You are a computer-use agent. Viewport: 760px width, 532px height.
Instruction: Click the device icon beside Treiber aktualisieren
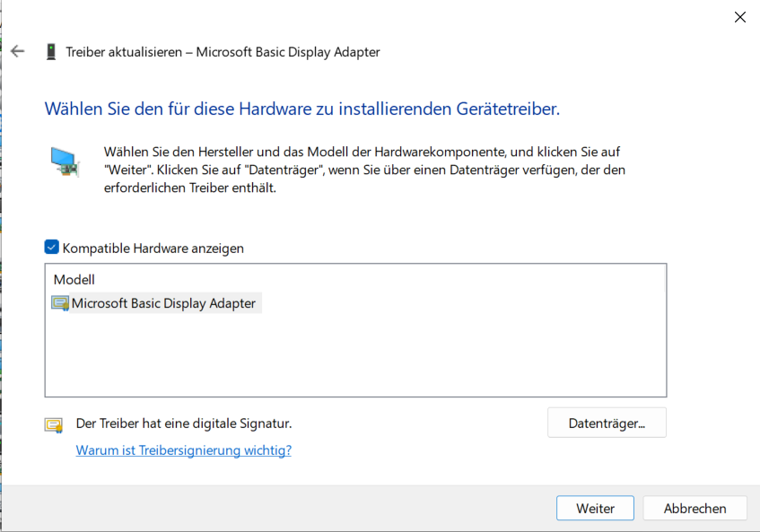[50, 51]
